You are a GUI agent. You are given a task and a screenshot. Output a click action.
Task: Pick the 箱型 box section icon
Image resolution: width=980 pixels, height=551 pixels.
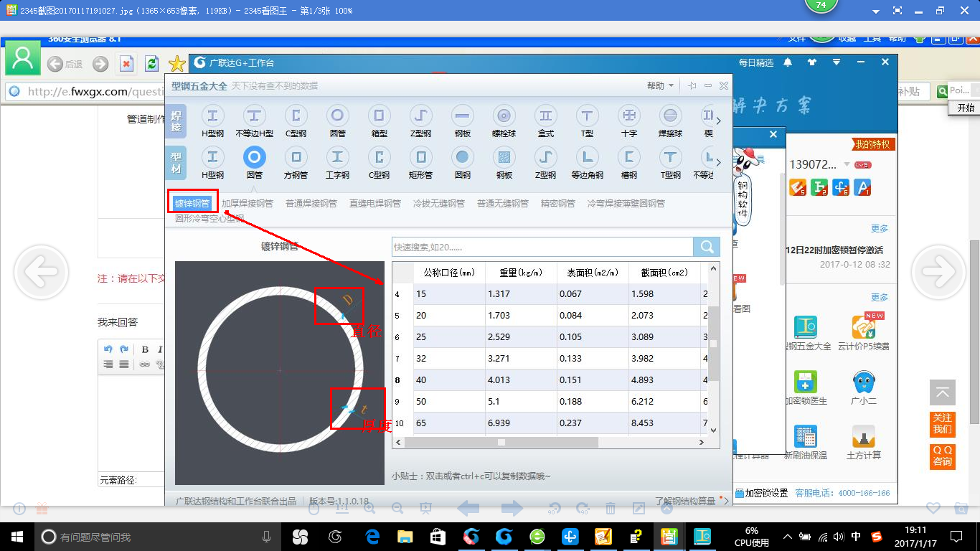[x=379, y=116]
